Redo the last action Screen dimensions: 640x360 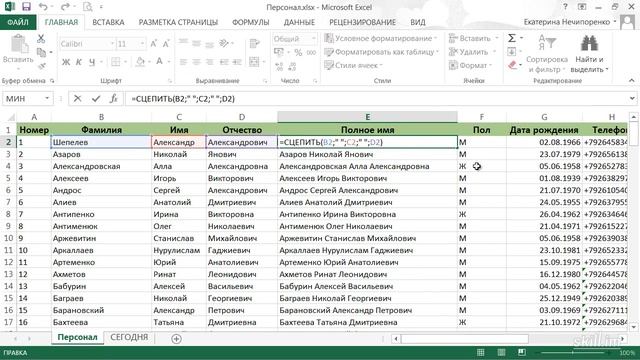click(x=64, y=7)
